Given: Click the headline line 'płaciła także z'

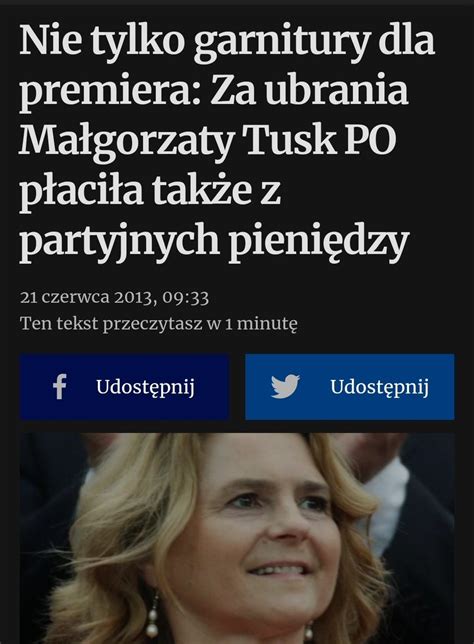Looking at the screenshot, I should coord(150,191).
